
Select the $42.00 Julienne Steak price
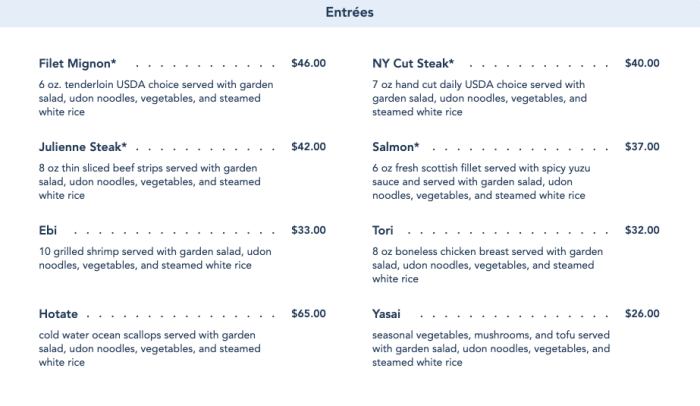(308, 147)
